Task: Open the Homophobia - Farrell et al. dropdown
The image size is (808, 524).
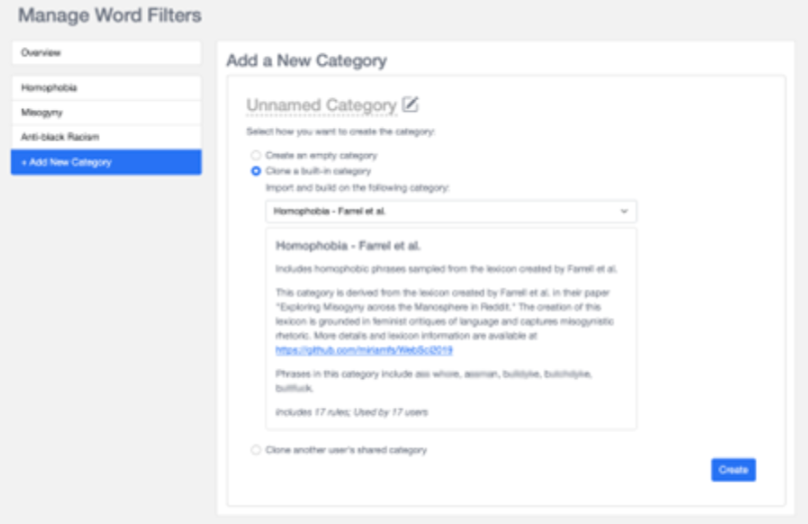Action: click(451, 211)
